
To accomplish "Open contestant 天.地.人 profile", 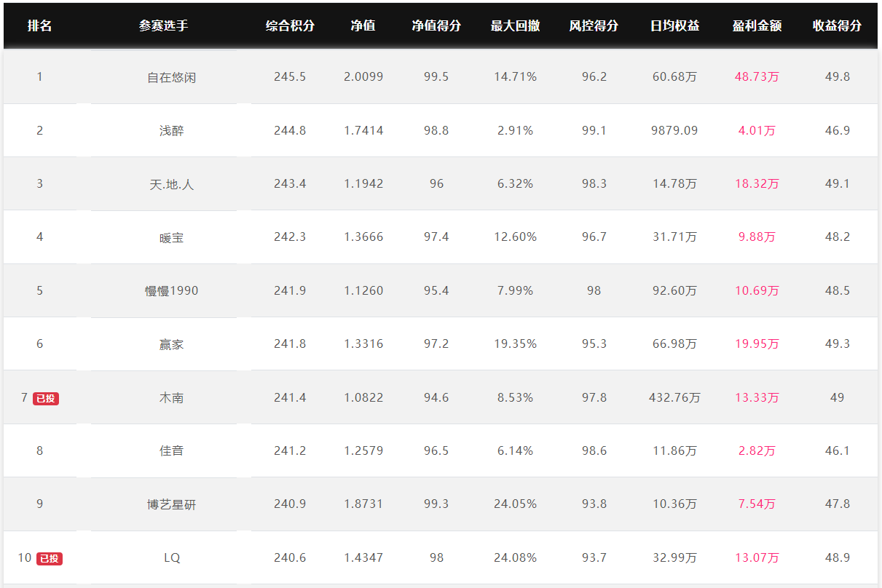I will click(171, 184).
